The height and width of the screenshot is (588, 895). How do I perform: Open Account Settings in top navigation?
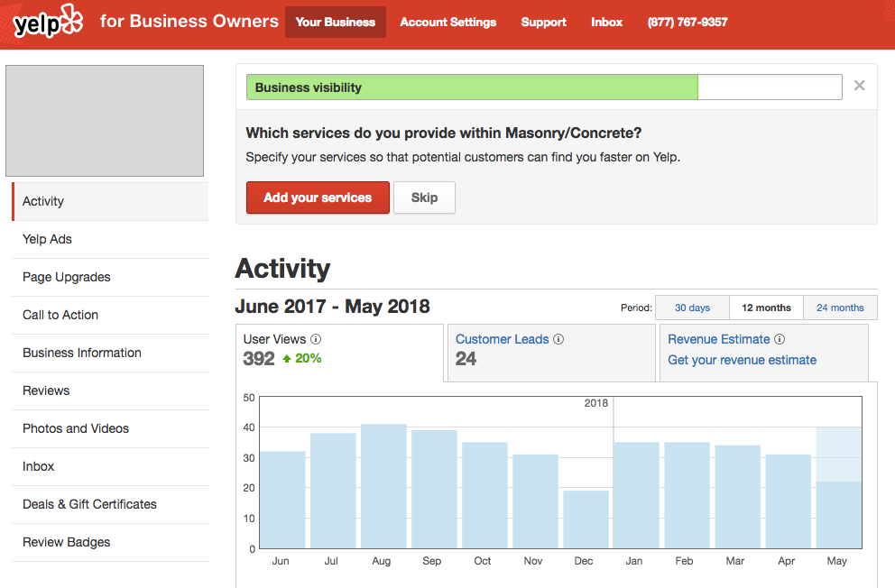448,23
